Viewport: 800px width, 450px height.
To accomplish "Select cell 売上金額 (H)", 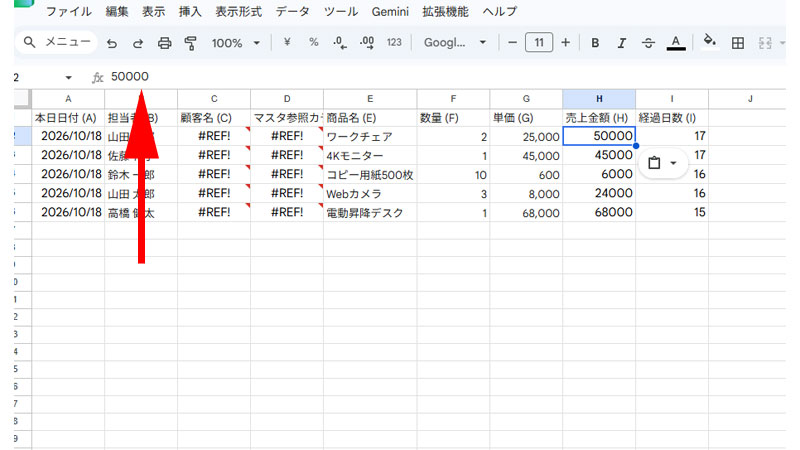I will coord(599,118).
